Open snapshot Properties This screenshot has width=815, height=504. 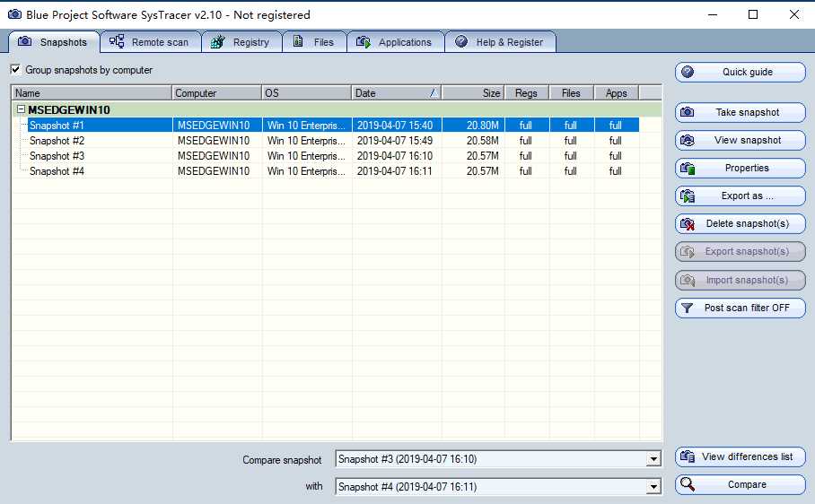741,169
